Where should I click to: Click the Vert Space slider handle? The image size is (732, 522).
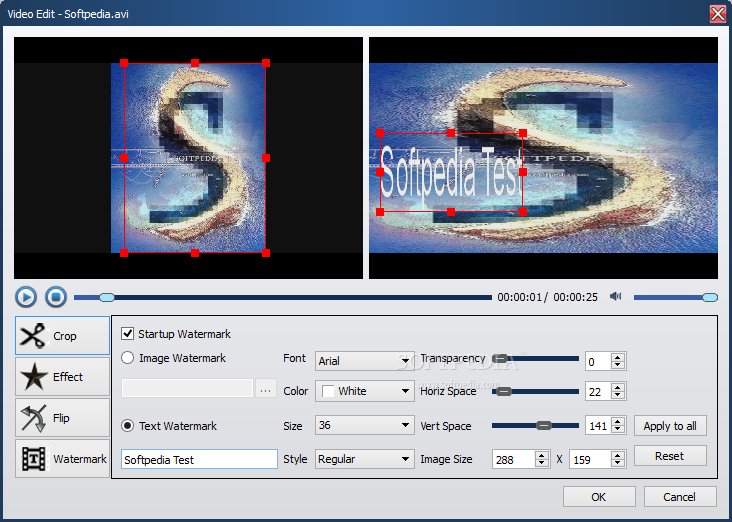pos(544,425)
